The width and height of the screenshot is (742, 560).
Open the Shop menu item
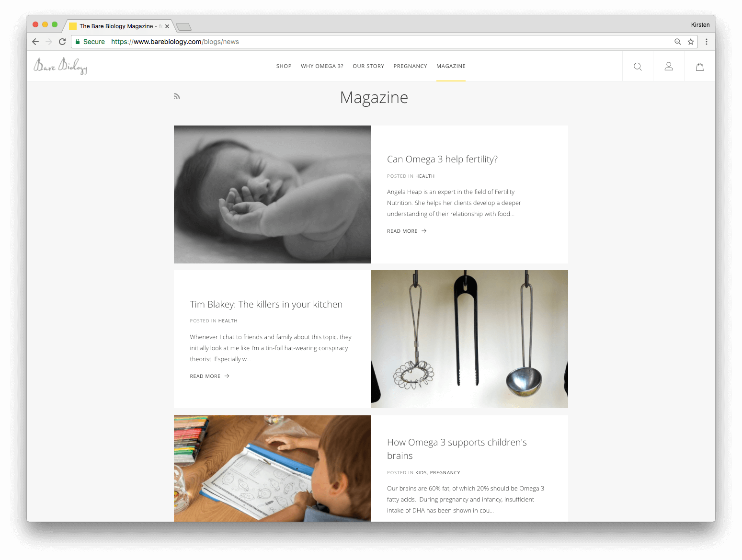pos(284,66)
